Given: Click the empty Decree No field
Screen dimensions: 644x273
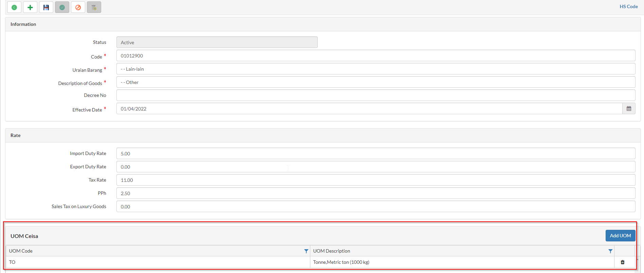Looking at the screenshot, I should [375, 96].
